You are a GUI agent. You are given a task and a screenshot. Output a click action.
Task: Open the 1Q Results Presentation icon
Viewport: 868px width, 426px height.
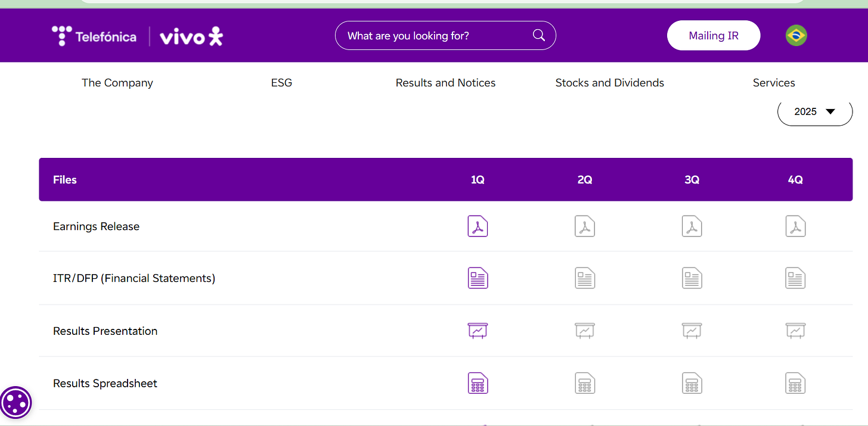[478, 330]
